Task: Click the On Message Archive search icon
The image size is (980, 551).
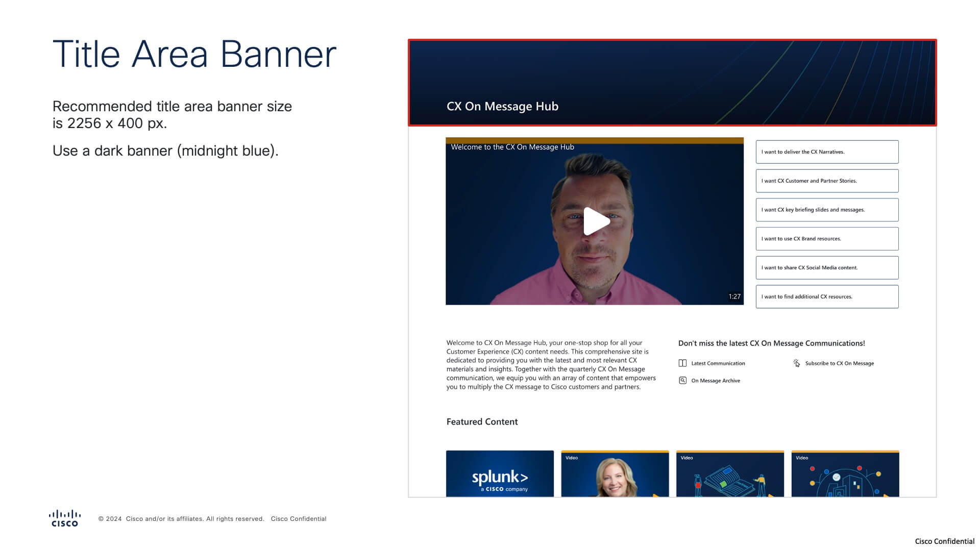Action: point(682,381)
